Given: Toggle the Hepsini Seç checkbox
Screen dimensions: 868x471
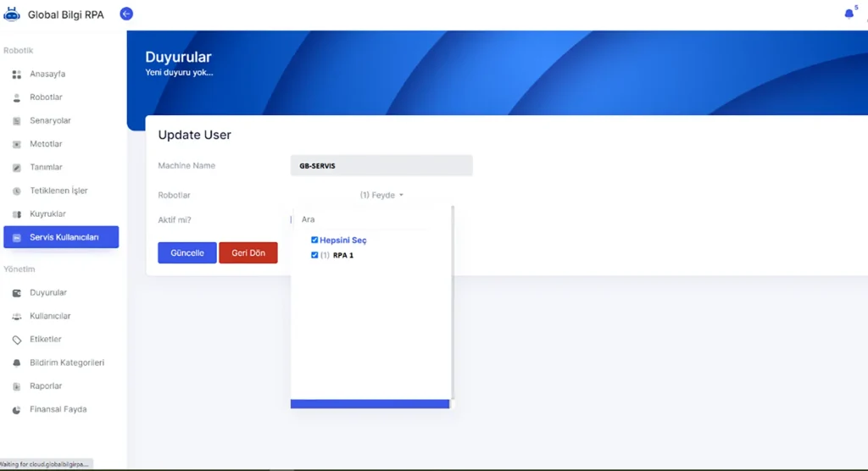Looking at the screenshot, I should [x=314, y=240].
